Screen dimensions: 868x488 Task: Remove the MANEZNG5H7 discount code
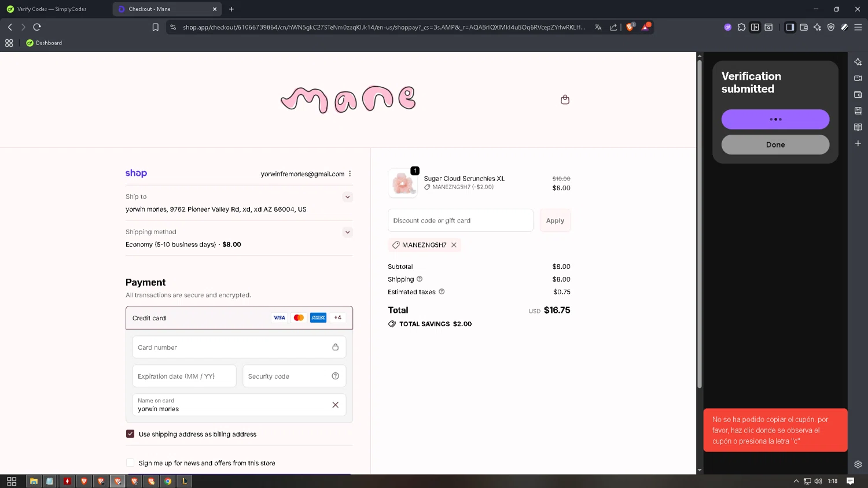454,245
